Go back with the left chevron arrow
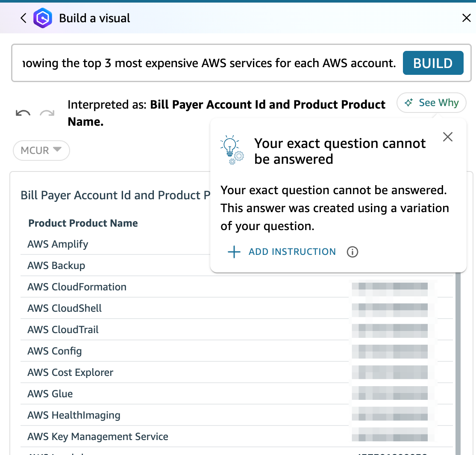 coord(24,18)
